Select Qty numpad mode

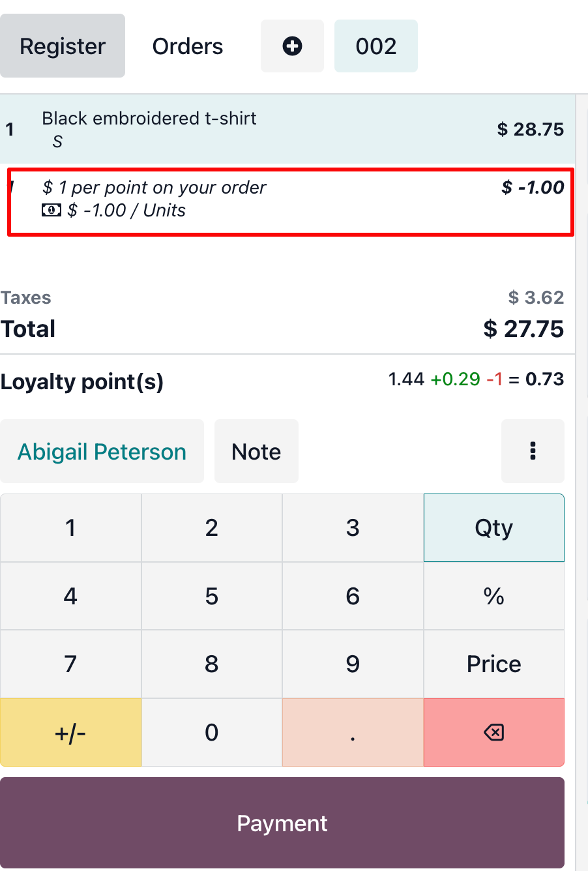coord(494,528)
